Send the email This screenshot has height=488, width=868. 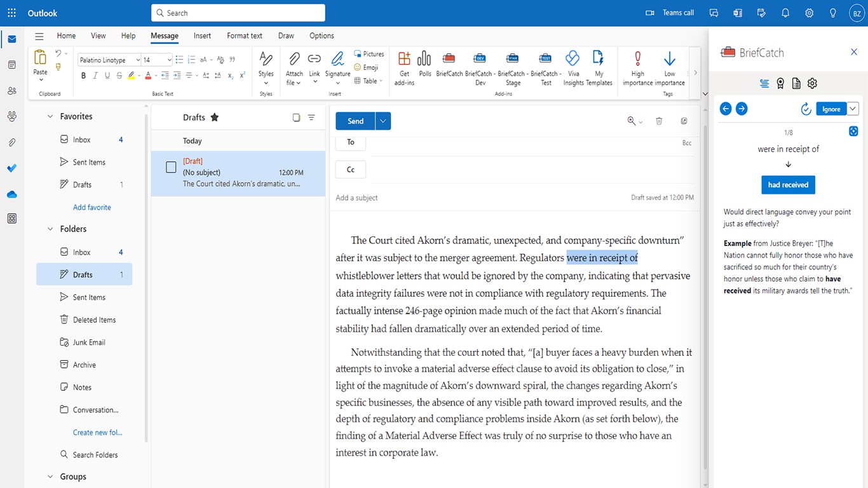click(x=356, y=121)
